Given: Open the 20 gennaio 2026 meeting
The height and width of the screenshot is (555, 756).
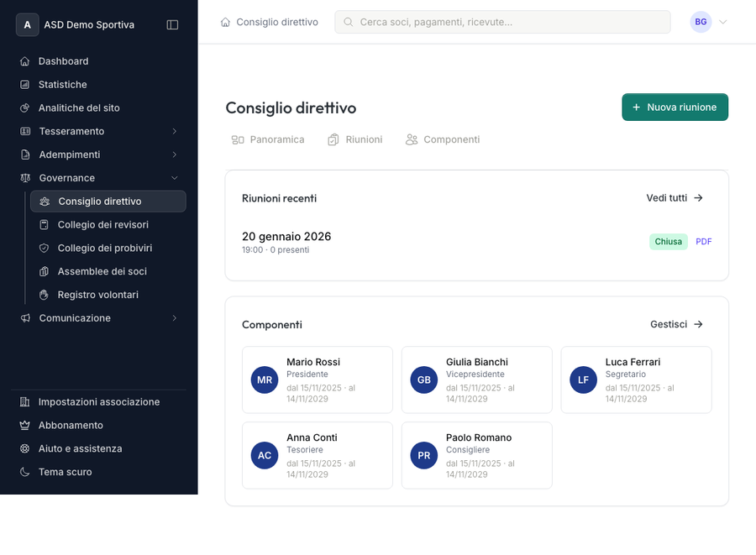Looking at the screenshot, I should [286, 237].
